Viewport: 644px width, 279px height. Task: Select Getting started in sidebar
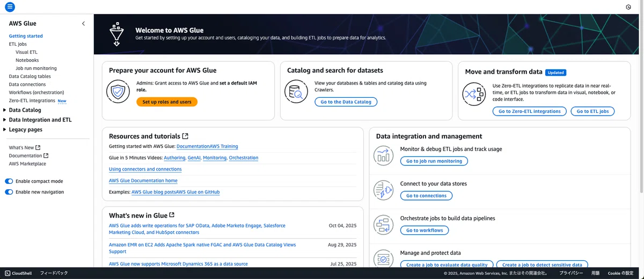pos(26,36)
